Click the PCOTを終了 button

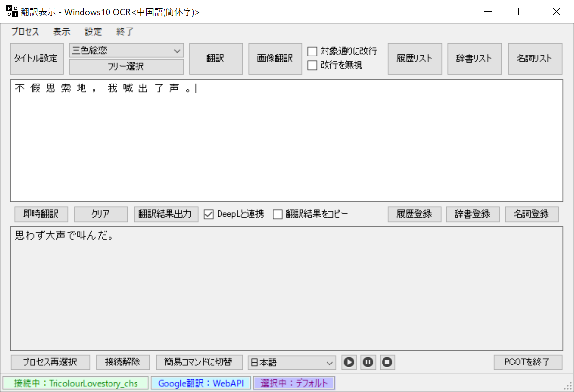click(528, 363)
